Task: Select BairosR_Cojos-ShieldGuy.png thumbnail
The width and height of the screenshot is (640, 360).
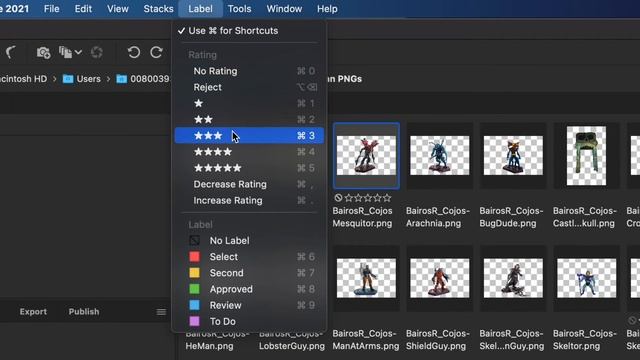Action: [x=440, y=278]
